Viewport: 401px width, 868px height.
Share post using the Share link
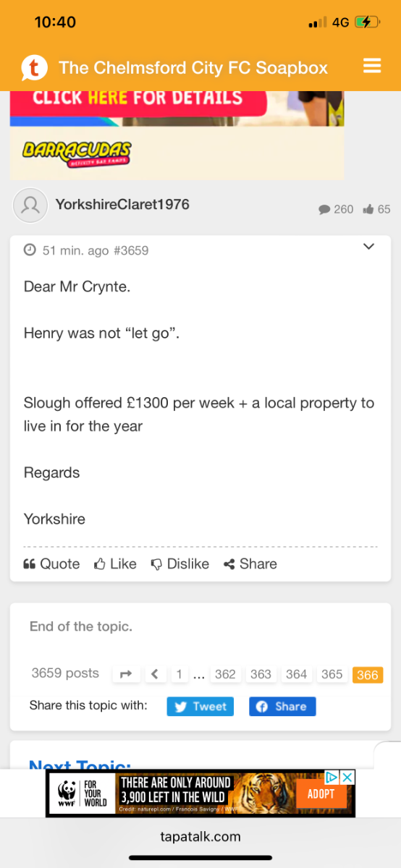tap(250, 564)
